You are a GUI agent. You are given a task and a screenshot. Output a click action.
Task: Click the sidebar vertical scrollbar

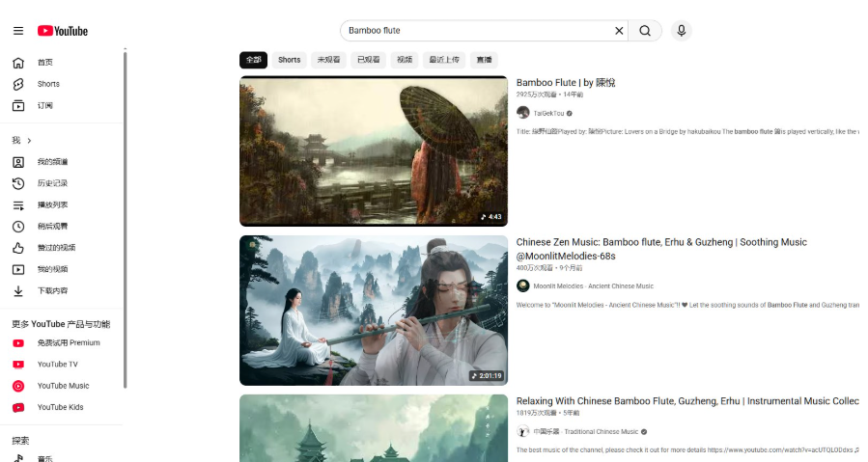click(126, 220)
